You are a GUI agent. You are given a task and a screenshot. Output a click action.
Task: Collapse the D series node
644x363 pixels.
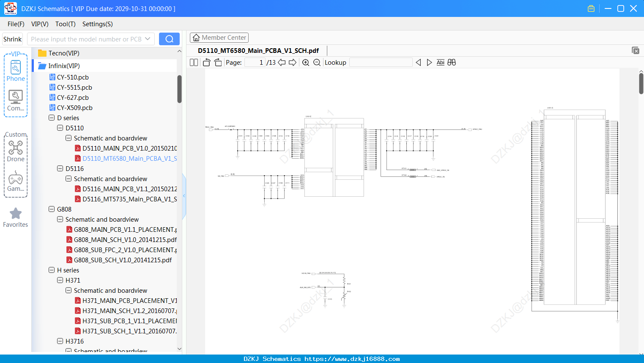click(52, 118)
